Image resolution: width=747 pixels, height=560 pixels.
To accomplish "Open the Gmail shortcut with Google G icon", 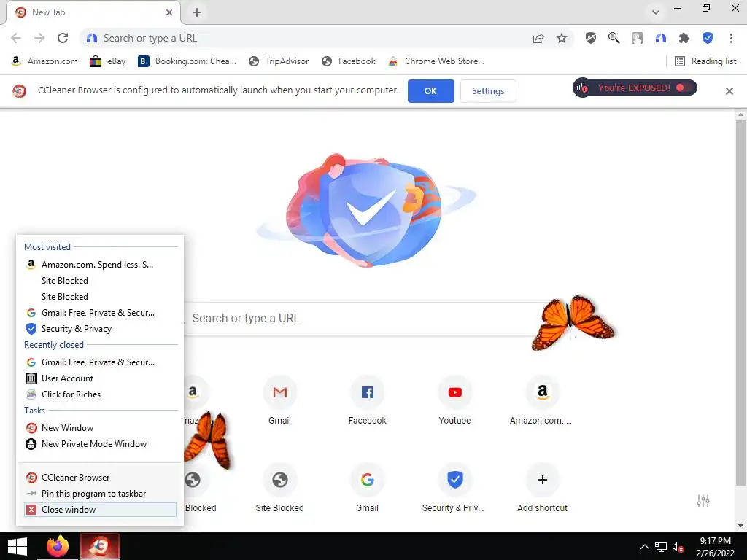I will coord(368,488).
